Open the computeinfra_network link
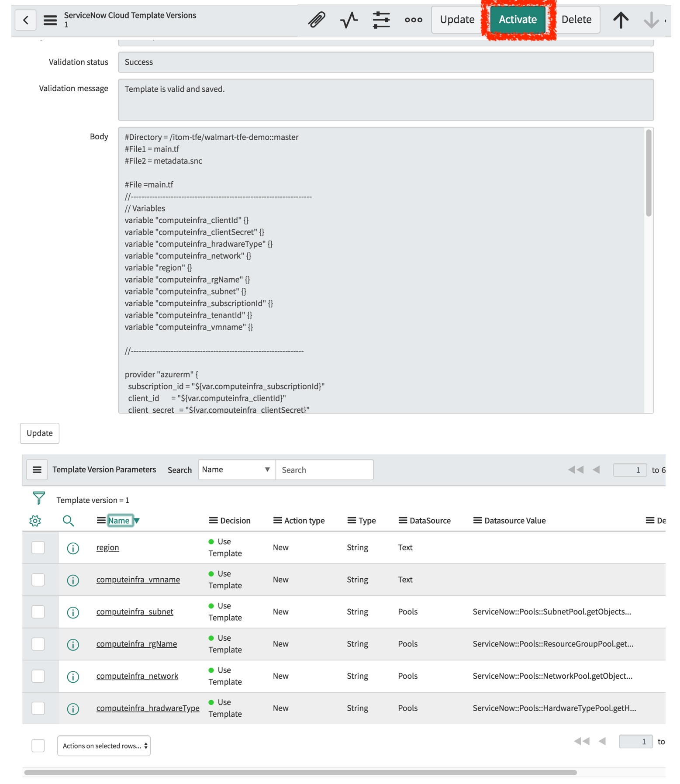The height and width of the screenshot is (784, 680). (137, 676)
